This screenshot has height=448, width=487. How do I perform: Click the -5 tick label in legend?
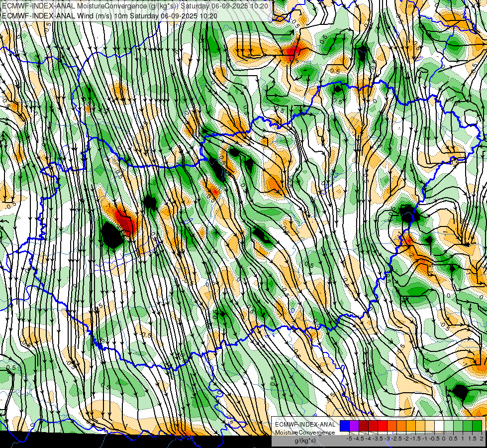click(349, 439)
